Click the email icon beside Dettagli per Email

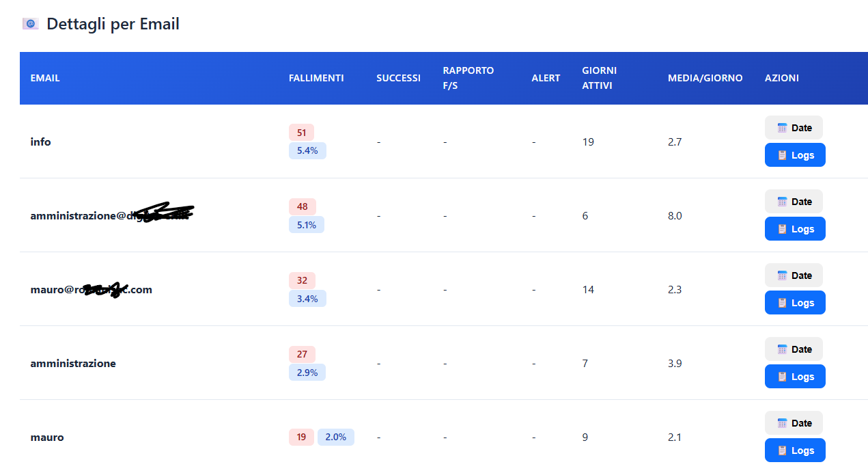(30, 24)
